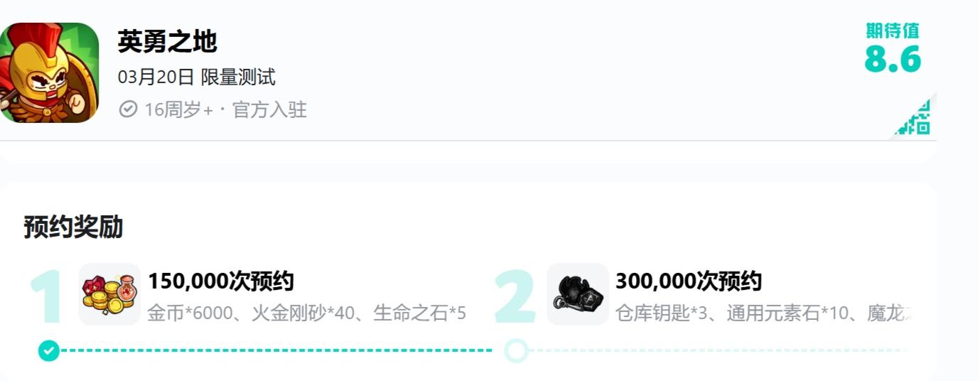
Task: Click the 16周岁+ age rating label
Action: pos(178,109)
